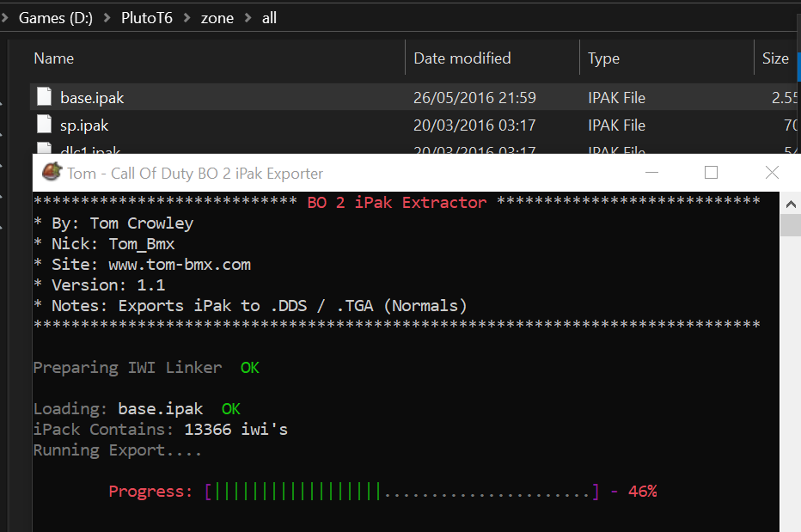The height and width of the screenshot is (532, 801).
Task: Click IPAK File type of base.ipak
Action: (616, 98)
